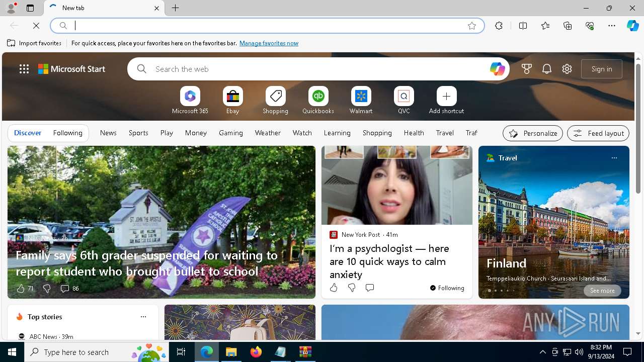
Task: Open Firefox from the taskbar
Action: click(256, 352)
